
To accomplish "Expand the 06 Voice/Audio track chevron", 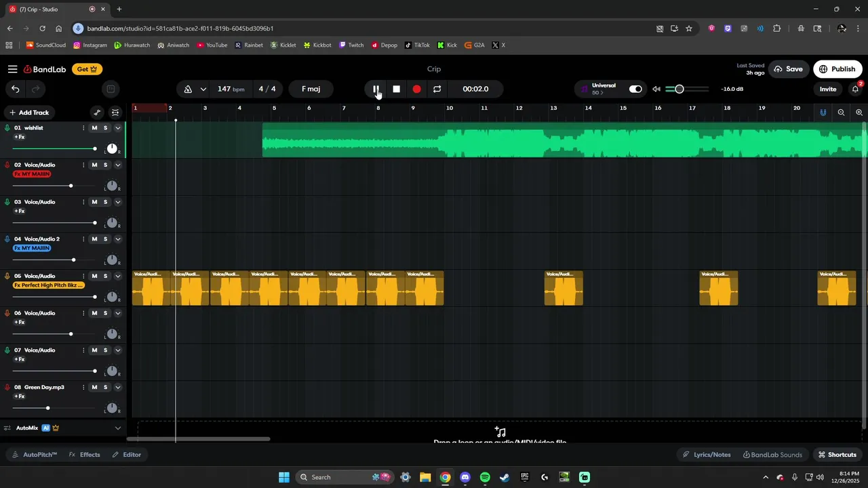I will 117,313.
